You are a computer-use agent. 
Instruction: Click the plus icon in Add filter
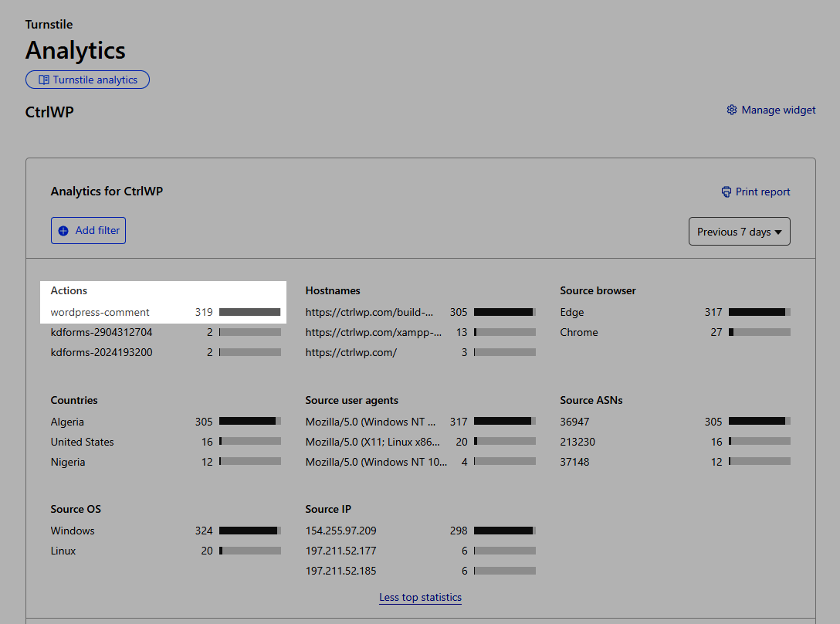click(63, 231)
